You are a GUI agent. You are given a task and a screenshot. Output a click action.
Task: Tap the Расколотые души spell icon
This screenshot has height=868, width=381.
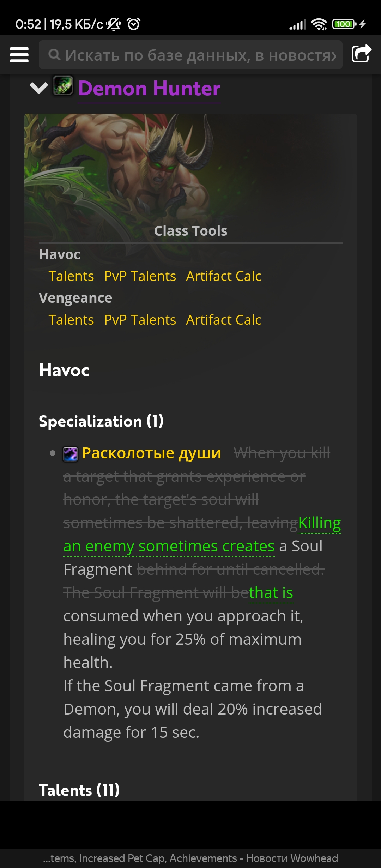[x=70, y=454]
